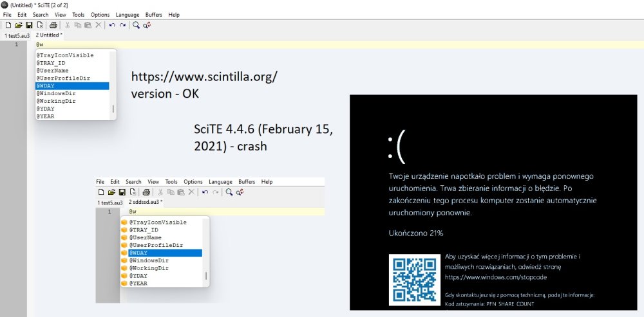Click New file icon in embedded sddssd.au3 screenshot
Screen dimensions: 644x317
tap(101, 192)
